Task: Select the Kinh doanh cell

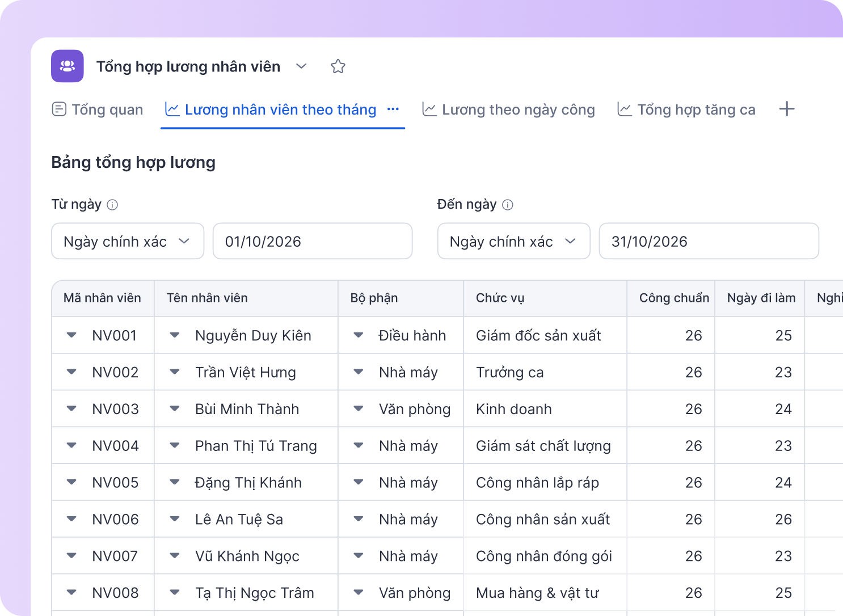Action: click(545, 409)
